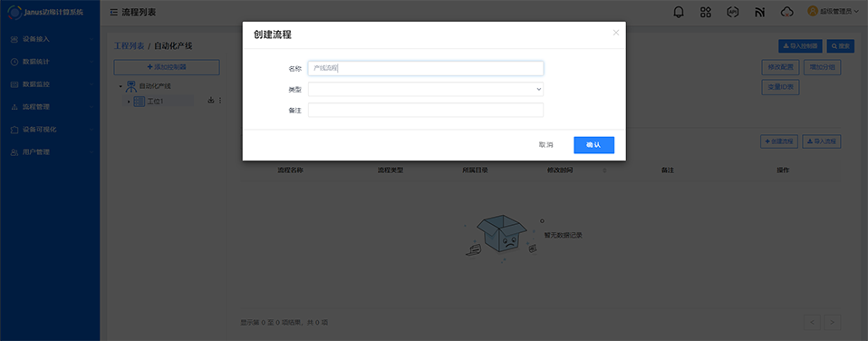Expand the 流程管理 menu chevron
This screenshot has height=341, width=868.
(x=91, y=107)
